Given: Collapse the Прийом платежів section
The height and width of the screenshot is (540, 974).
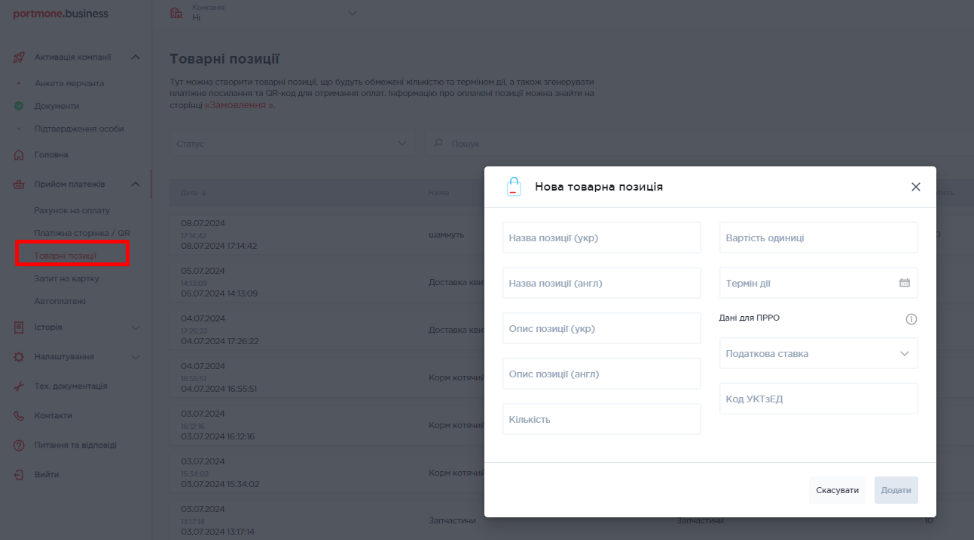Looking at the screenshot, I should pyautogui.click(x=135, y=184).
